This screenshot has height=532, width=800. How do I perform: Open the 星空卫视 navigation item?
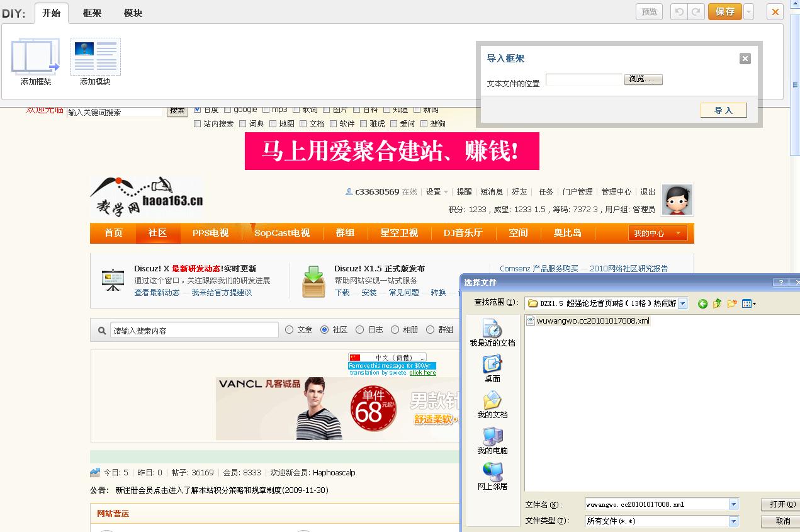399,233
